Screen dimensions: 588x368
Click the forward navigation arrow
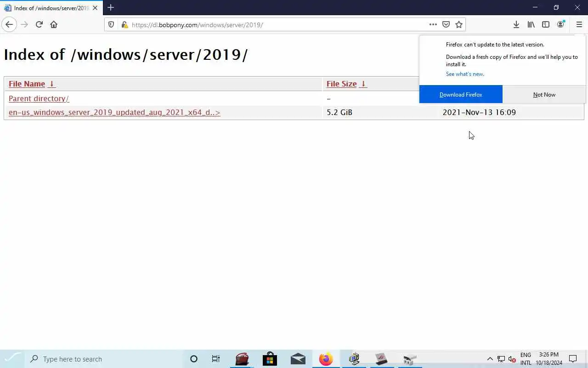click(24, 24)
